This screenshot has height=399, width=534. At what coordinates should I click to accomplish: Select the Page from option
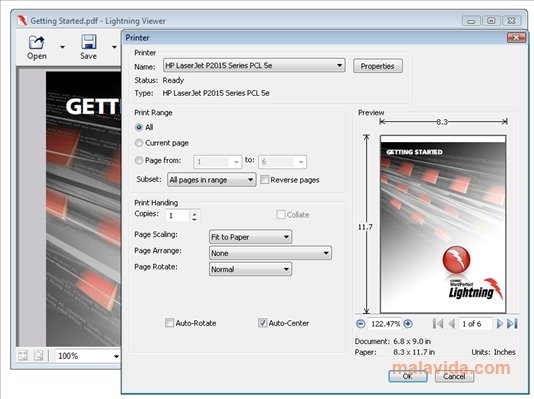click(x=139, y=160)
